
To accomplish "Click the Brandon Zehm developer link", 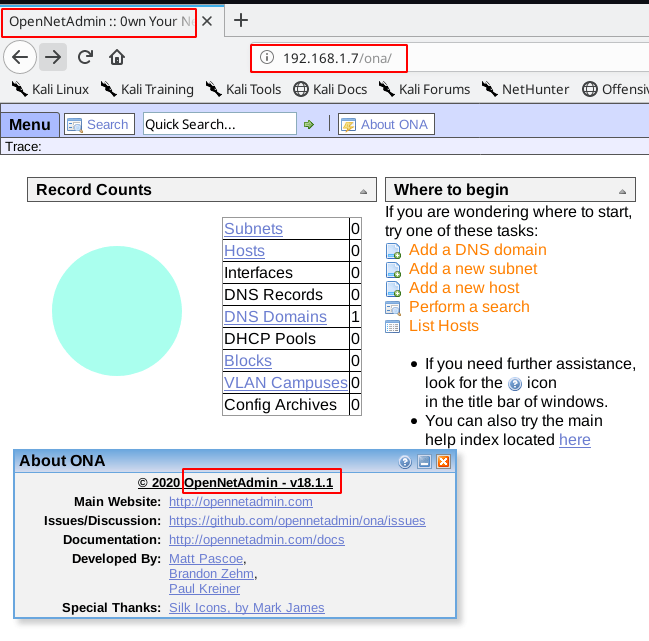I will pyautogui.click(x=211, y=574).
